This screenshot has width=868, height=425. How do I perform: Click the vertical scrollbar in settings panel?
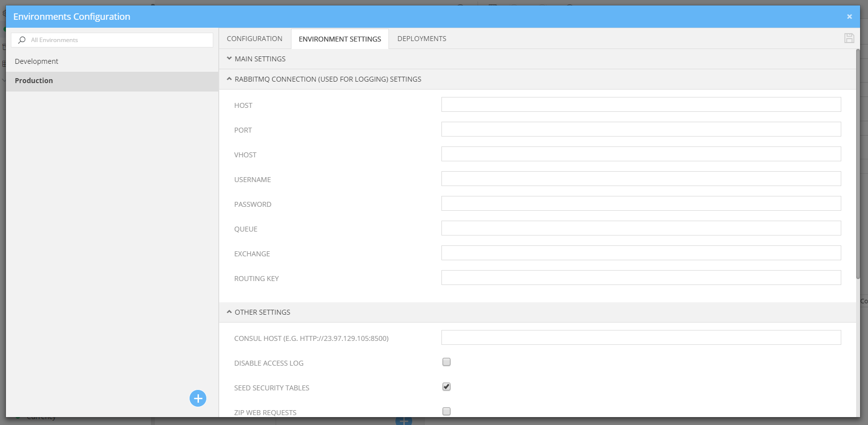click(858, 163)
